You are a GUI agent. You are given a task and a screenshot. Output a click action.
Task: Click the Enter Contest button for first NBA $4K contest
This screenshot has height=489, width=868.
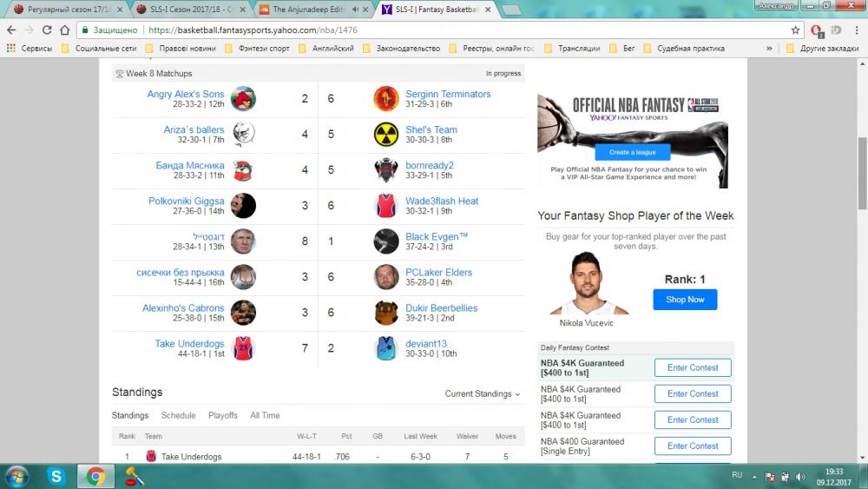(x=692, y=367)
